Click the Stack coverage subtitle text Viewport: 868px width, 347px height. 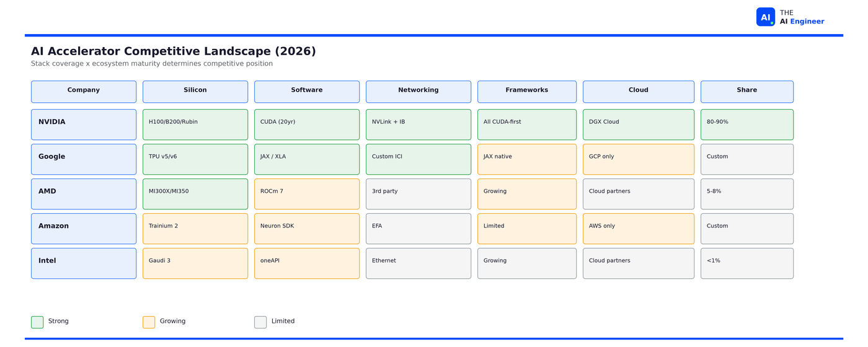pyautogui.click(x=152, y=64)
